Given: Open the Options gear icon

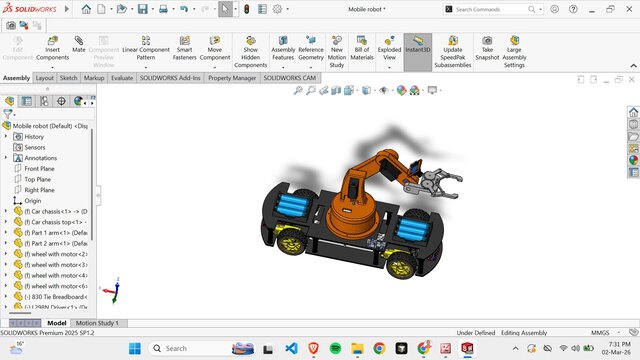Looking at the screenshot, I should (x=277, y=9).
